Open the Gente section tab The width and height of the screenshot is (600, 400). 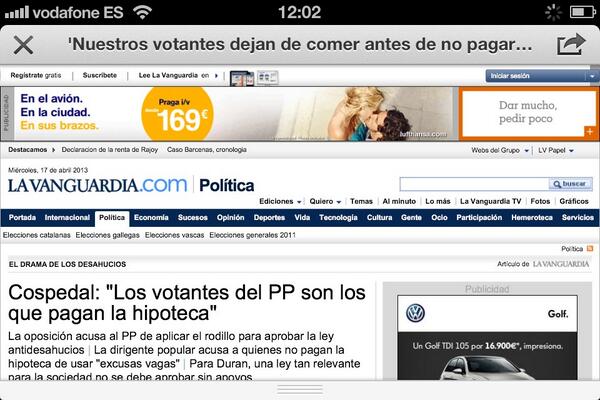(x=411, y=217)
